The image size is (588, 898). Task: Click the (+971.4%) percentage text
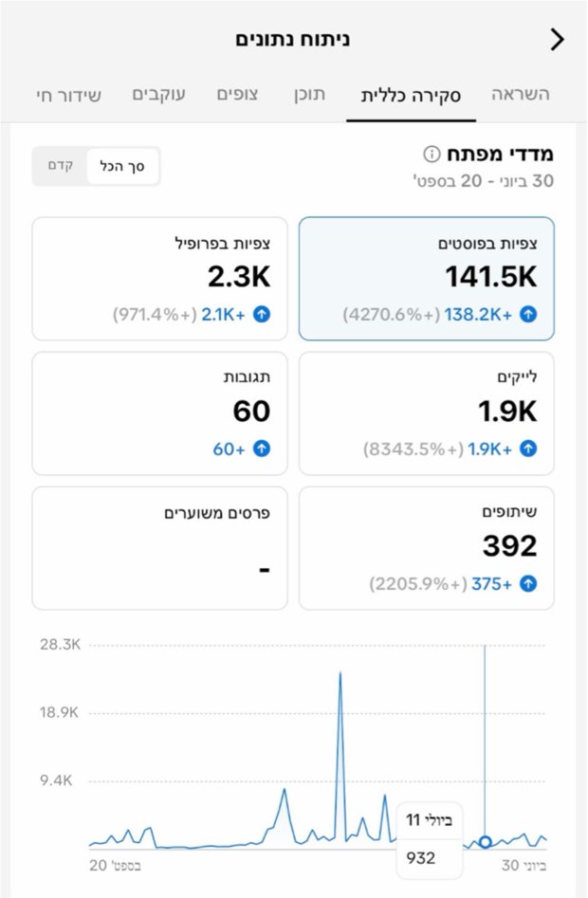tap(155, 315)
